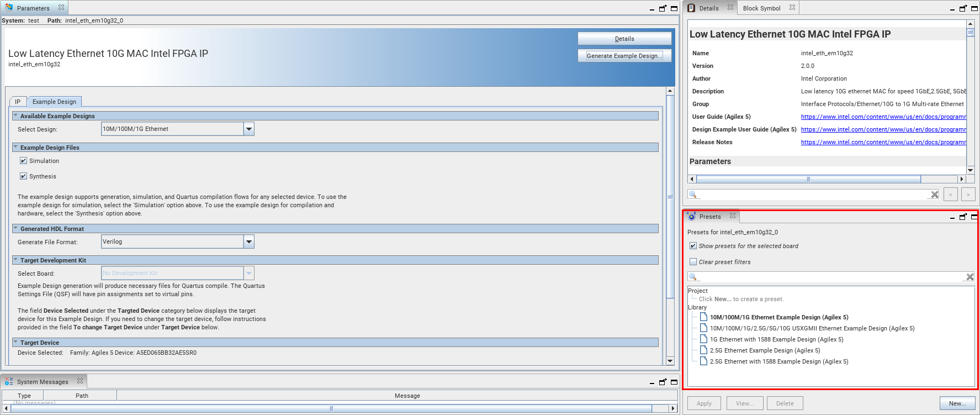This screenshot has width=980, height=415.
Task: Select 1G Ethernet with 1588 Example Design preset
Action: (777, 339)
